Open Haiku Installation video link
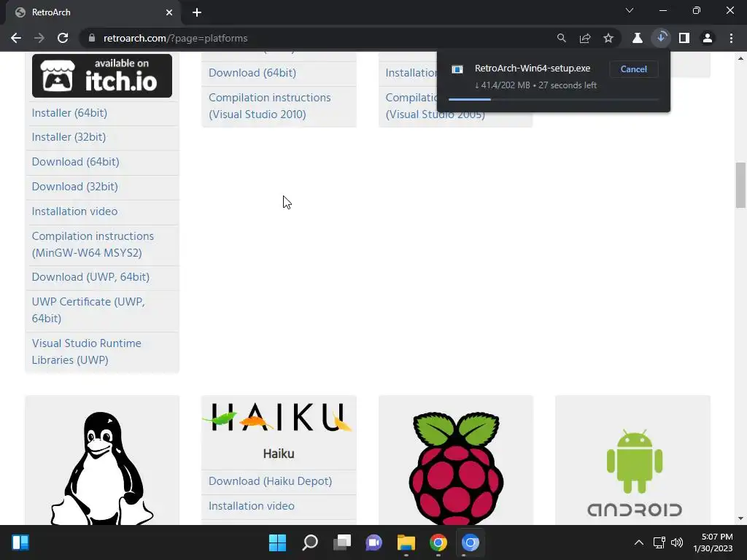 pyautogui.click(x=252, y=506)
